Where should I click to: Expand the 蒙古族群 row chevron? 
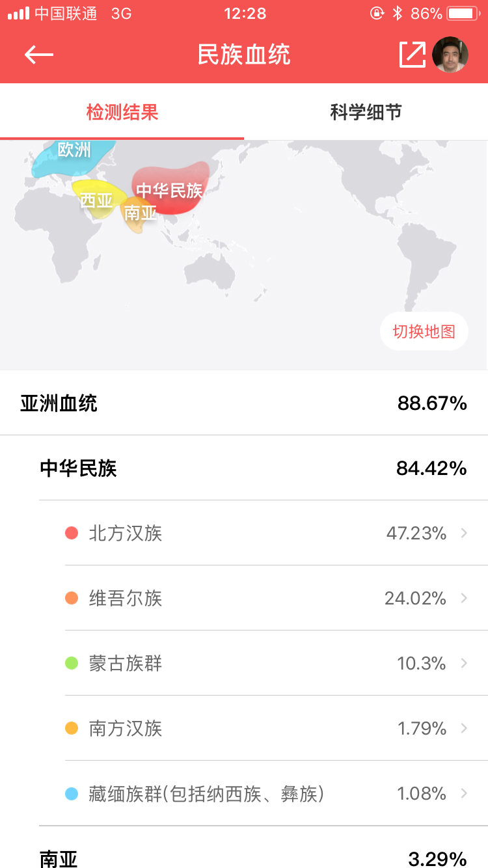(x=464, y=663)
